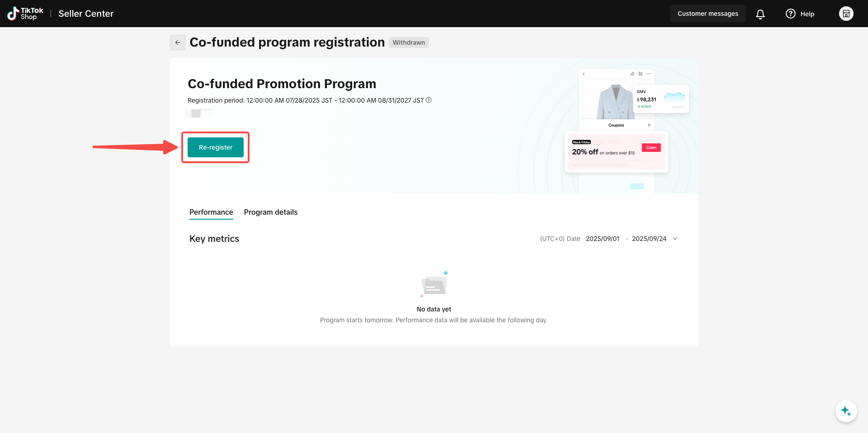Click the registration period info icon
Screen dimensions: 868x433
tap(429, 100)
